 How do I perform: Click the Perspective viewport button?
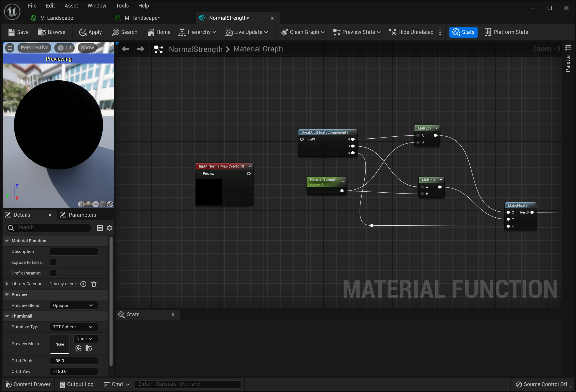34,48
